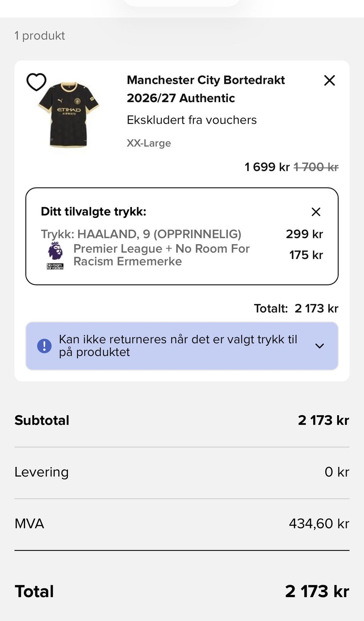Tap the Premier League + No Room For Racism text
Image resolution: width=364 pixels, height=621 pixels.
(162, 255)
